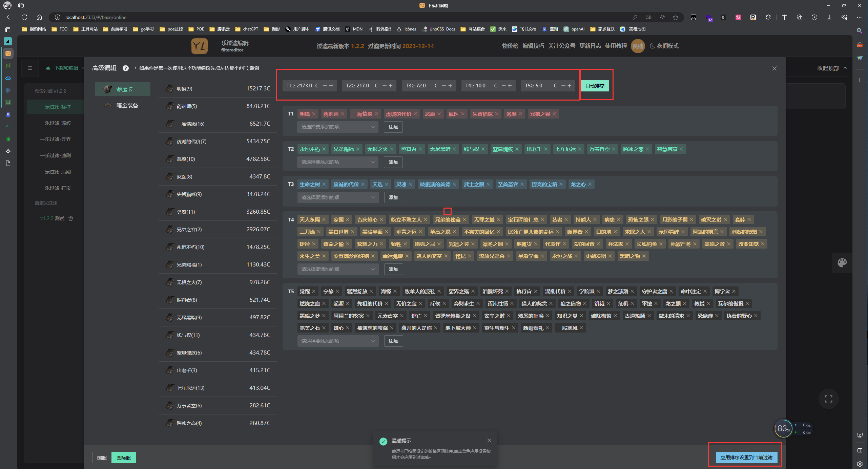Screen dimensions: 868x469
Task: Remove 觉醒 tag from T5
Action: 314,292
